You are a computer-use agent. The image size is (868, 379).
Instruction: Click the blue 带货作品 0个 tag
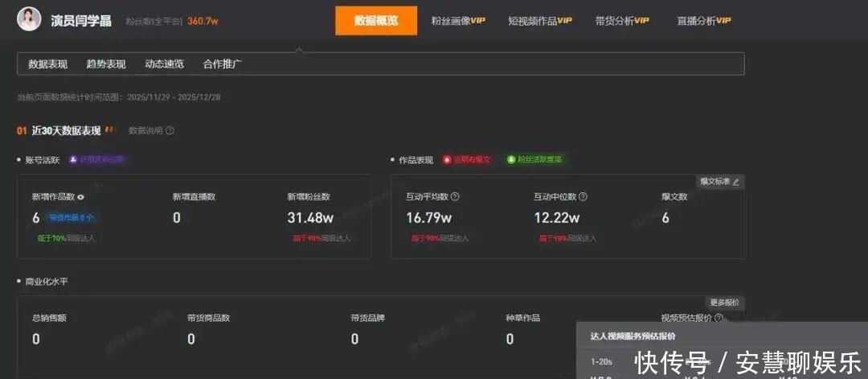pos(72,217)
